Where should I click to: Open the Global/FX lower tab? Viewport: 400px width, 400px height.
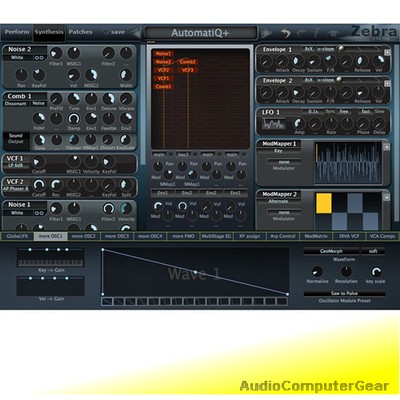click(17, 236)
